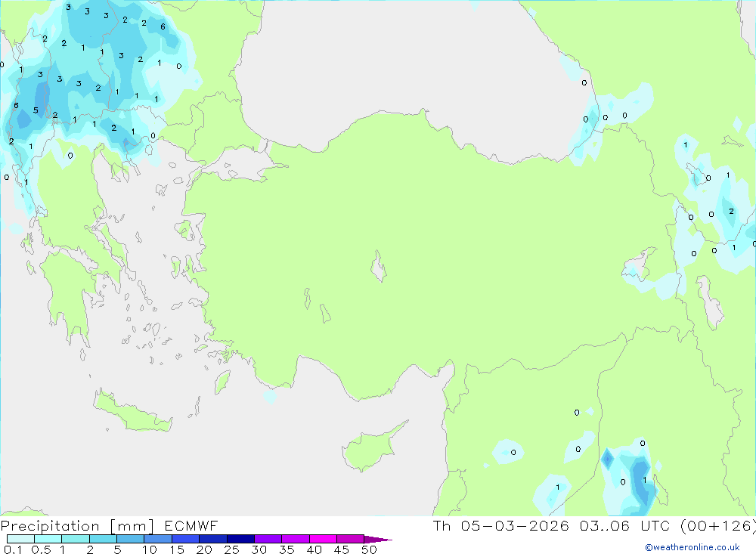
Task: Choose the 20–25 mm dark blue swatch
Action: click(x=213, y=539)
